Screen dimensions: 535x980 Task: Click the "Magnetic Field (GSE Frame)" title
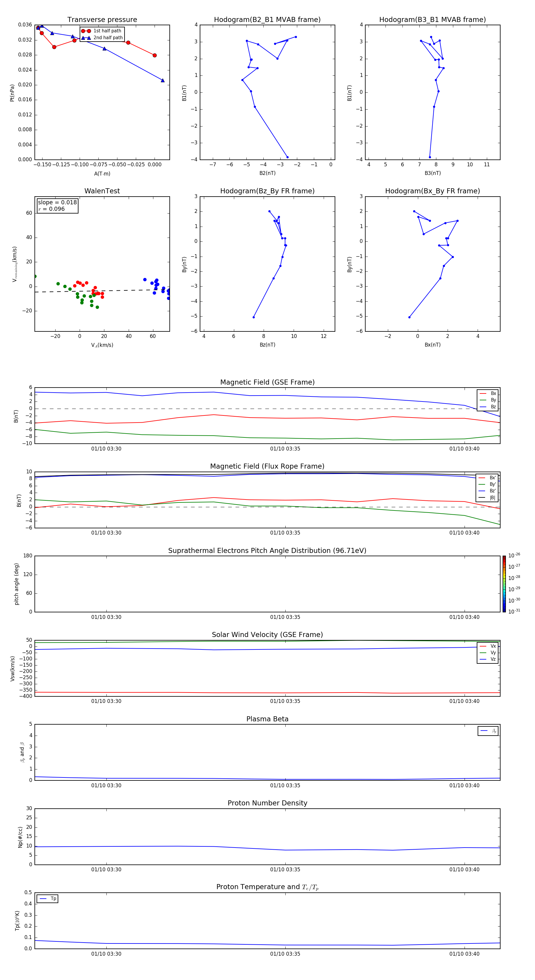pyautogui.click(x=267, y=382)
